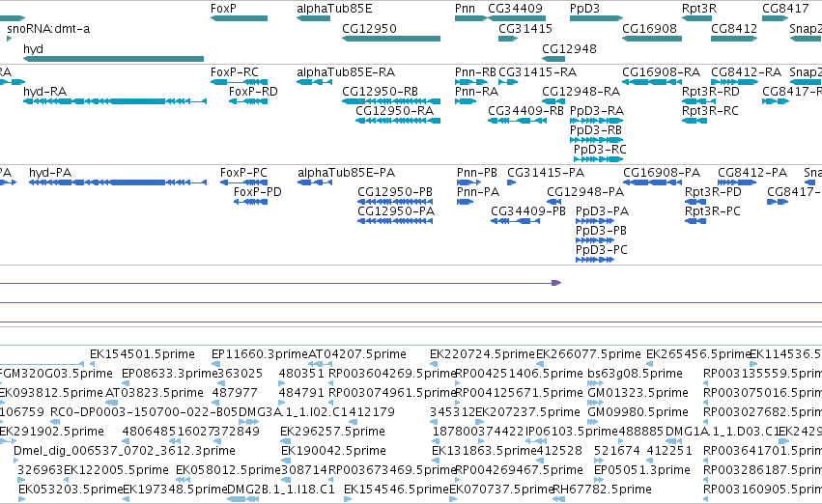
Task: Select the PpD3 gene label
Action: pyautogui.click(x=584, y=9)
